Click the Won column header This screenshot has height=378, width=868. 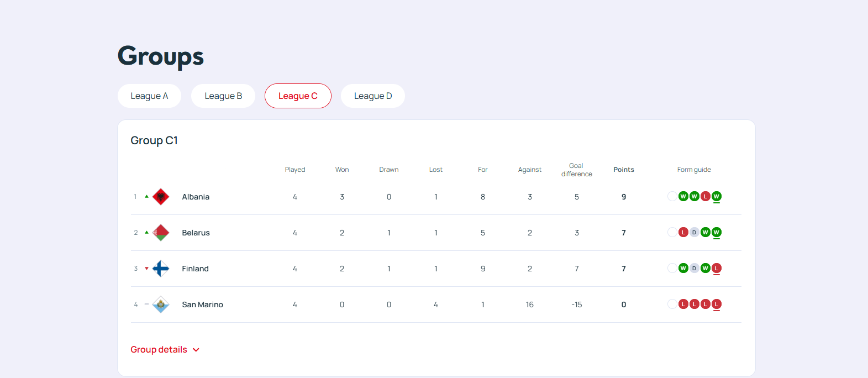342,170
